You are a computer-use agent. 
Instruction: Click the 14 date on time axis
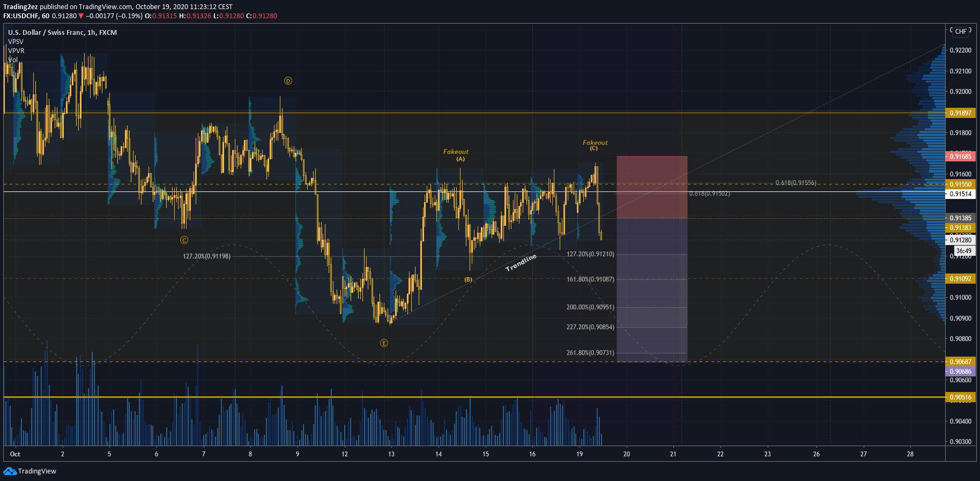pyautogui.click(x=438, y=454)
